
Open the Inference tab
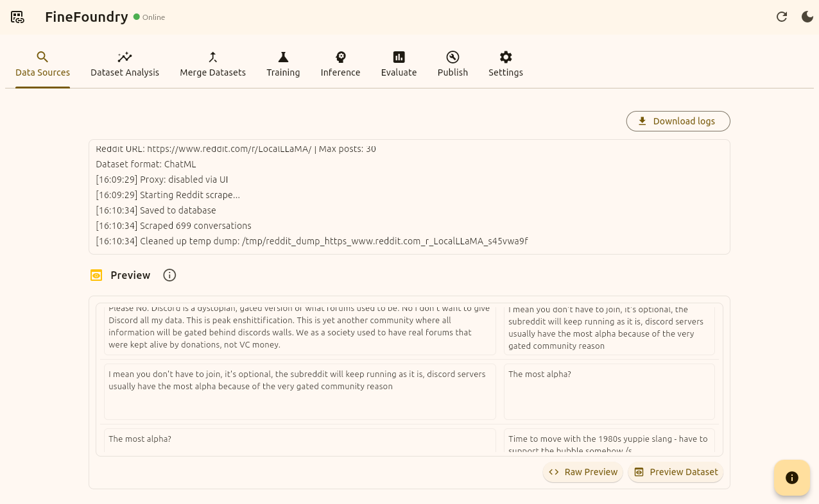coord(340,64)
